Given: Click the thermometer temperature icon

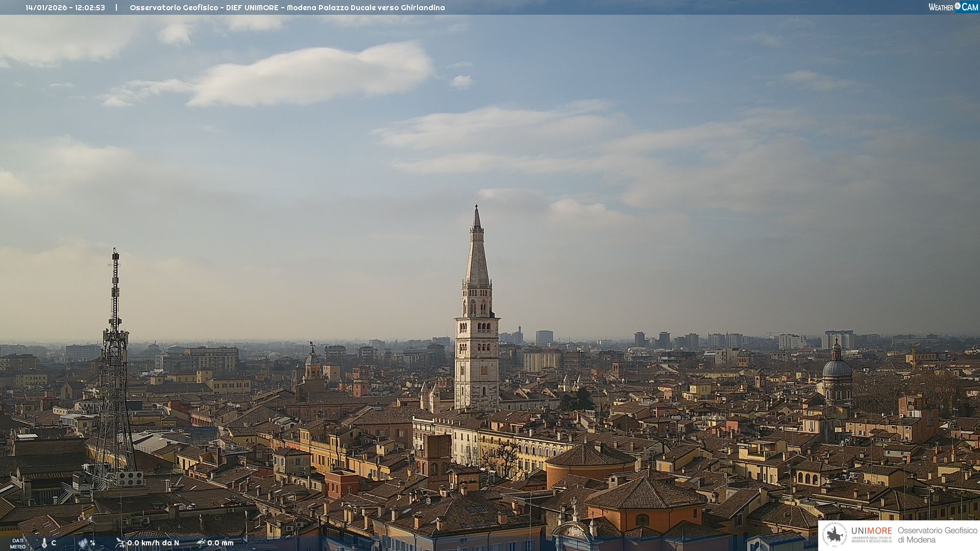Looking at the screenshot, I should [x=44, y=543].
